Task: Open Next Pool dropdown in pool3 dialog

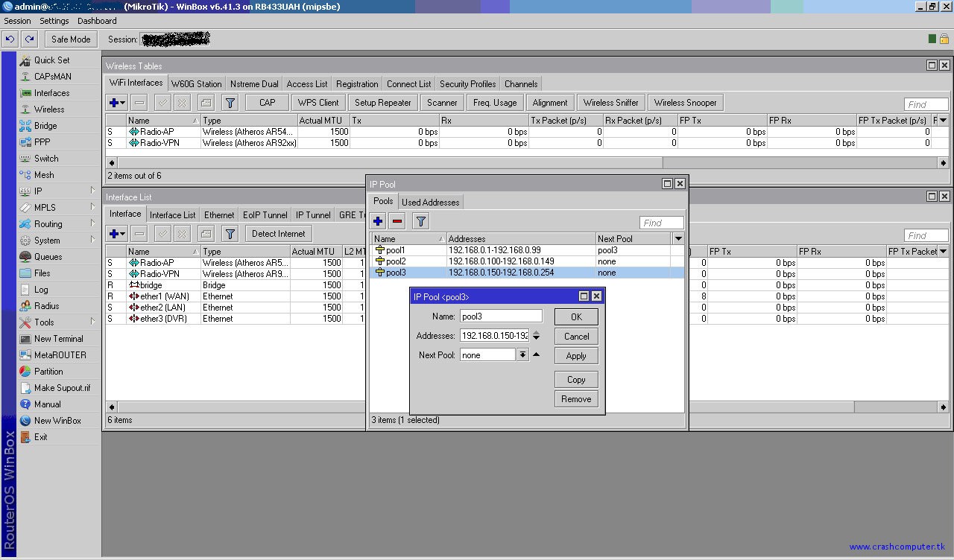Action: 523,355
